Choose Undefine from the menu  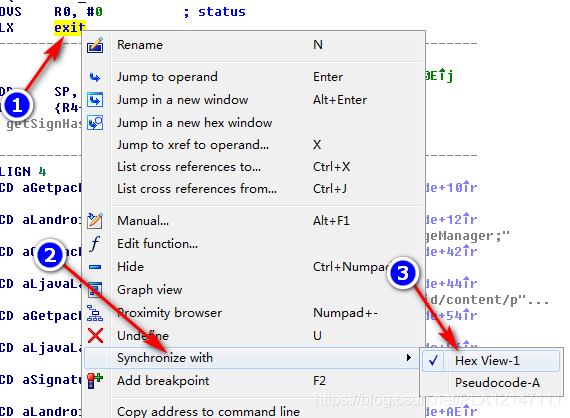[x=253, y=335]
